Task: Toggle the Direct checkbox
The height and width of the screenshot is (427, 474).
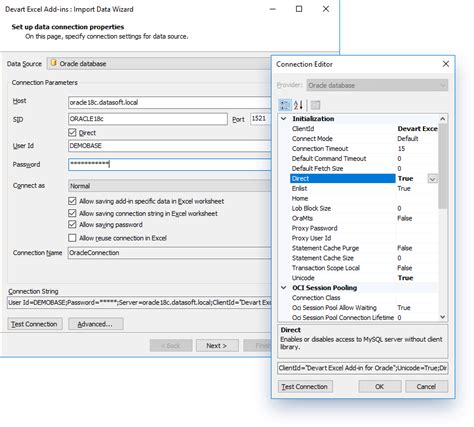Action: point(72,133)
